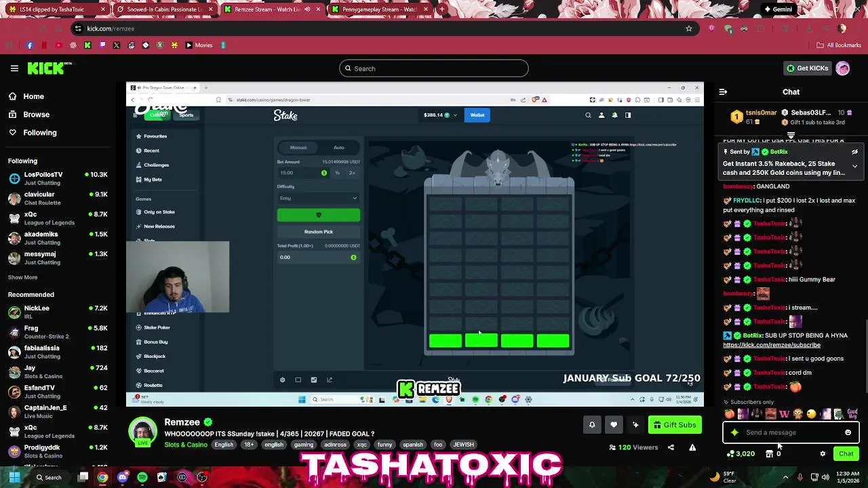Open chat settings gear
Viewport: 868px width, 488px height.
click(x=823, y=453)
